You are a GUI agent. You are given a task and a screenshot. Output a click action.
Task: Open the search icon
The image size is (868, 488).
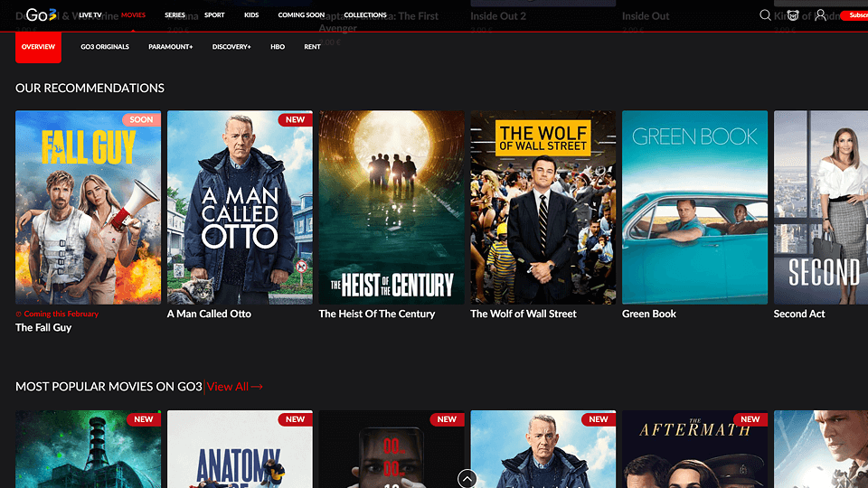[x=765, y=15]
